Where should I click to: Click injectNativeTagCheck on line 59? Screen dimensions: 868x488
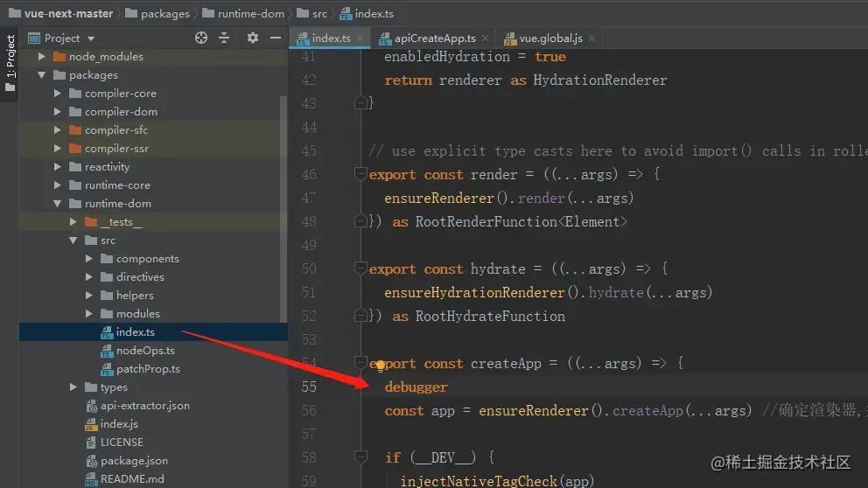coord(479,481)
